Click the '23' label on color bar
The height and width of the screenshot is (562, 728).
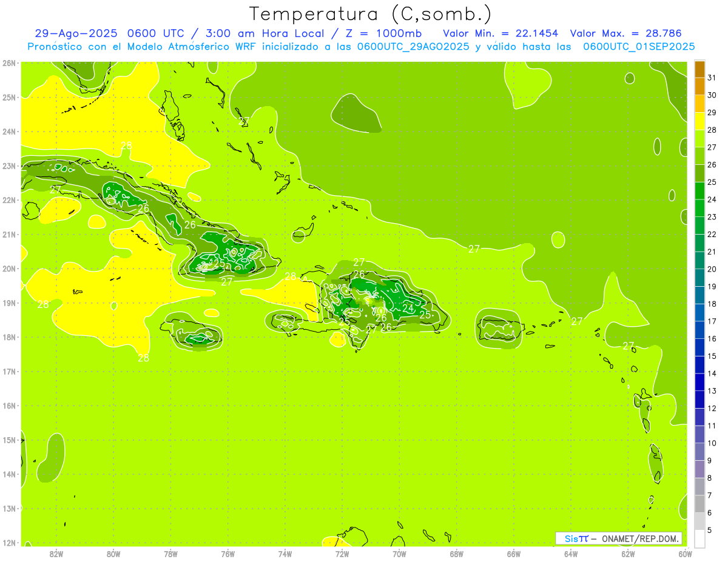tap(712, 216)
